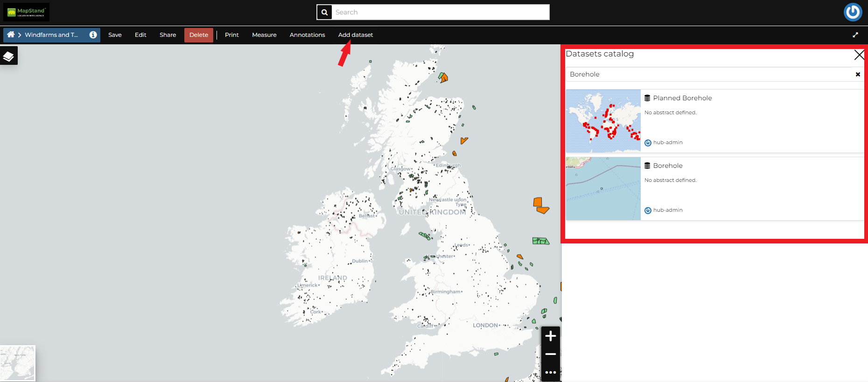This screenshot has height=382, width=868.
Task: Zoom in with the plus button
Action: [550, 336]
